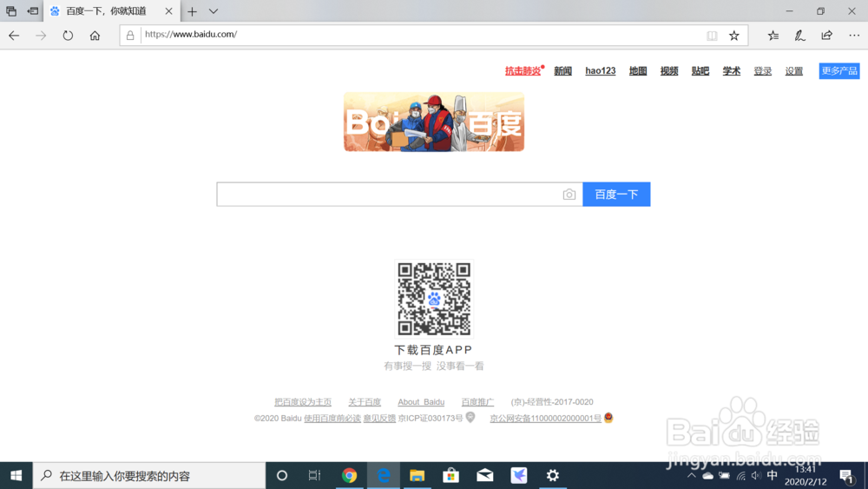Click the 意见反馈 link
This screenshot has width=868, height=489.
click(x=379, y=418)
